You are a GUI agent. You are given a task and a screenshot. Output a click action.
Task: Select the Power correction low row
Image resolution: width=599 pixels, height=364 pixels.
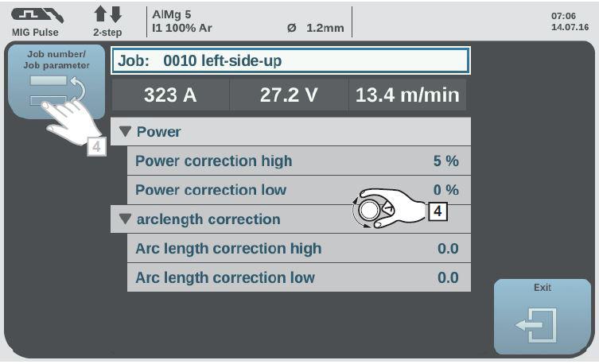point(299,190)
